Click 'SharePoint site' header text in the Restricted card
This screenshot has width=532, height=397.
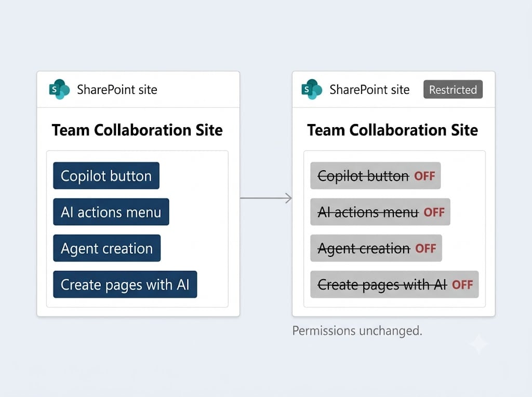[369, 90]
